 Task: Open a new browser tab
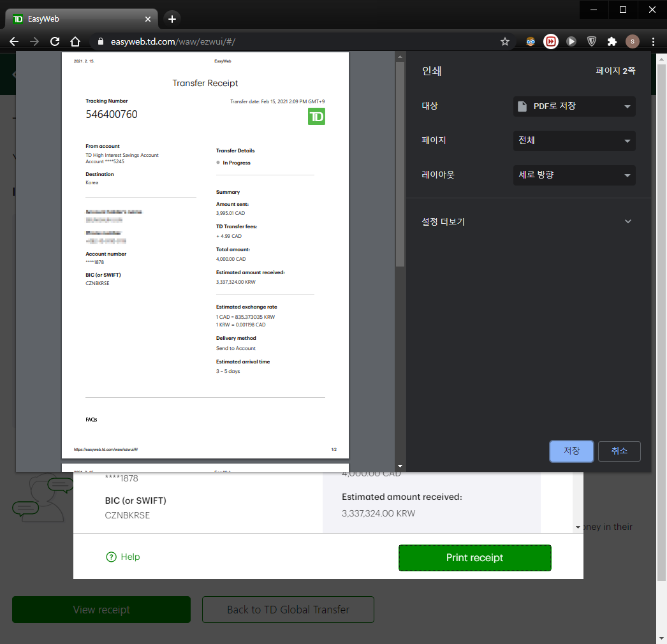[x=172, y=19]
